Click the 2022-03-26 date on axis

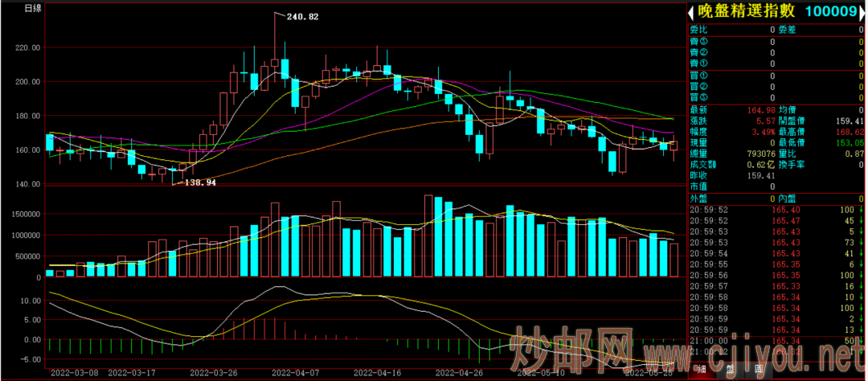pos(212,373)
